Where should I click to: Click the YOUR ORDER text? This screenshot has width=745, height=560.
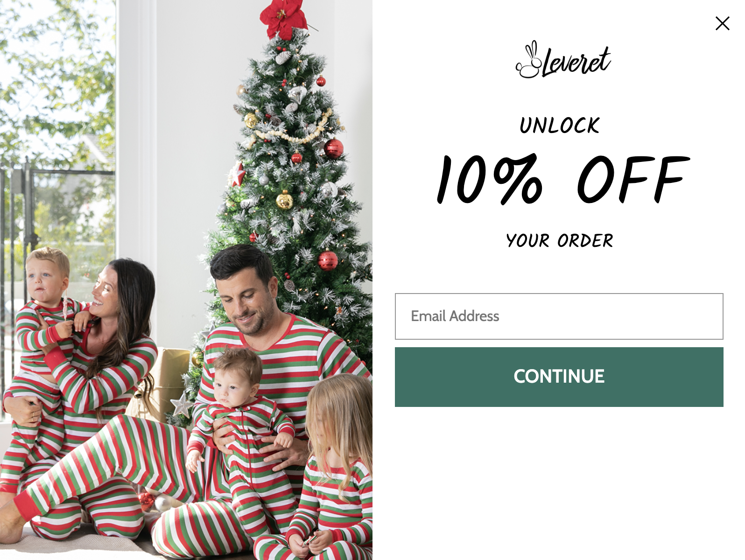click(559, 241)
